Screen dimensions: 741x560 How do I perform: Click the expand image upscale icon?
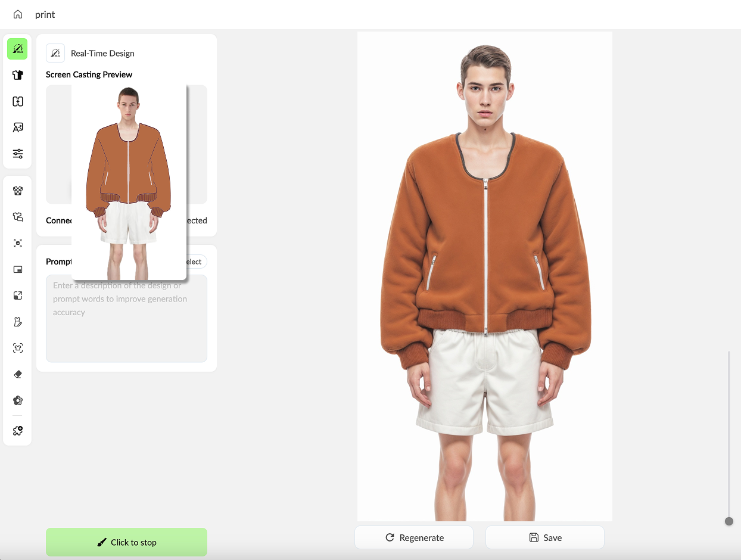pos(17,295)
